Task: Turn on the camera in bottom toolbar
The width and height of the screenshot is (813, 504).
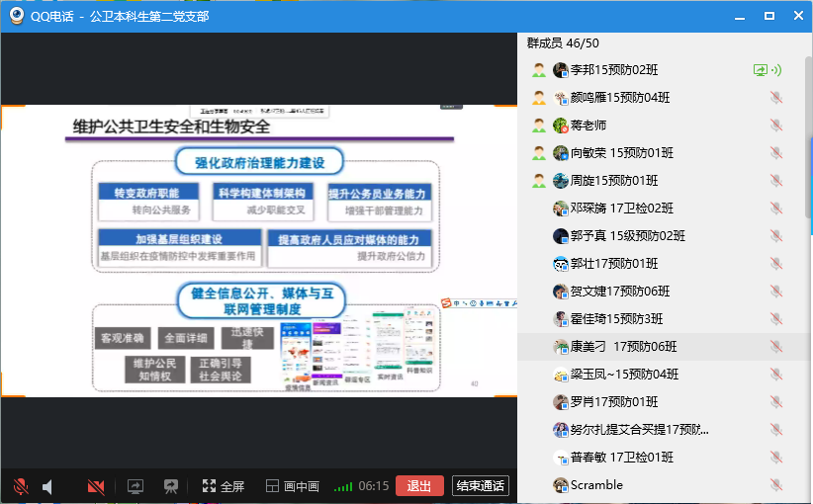Action: pyautogui.click(x=96, y=486)
